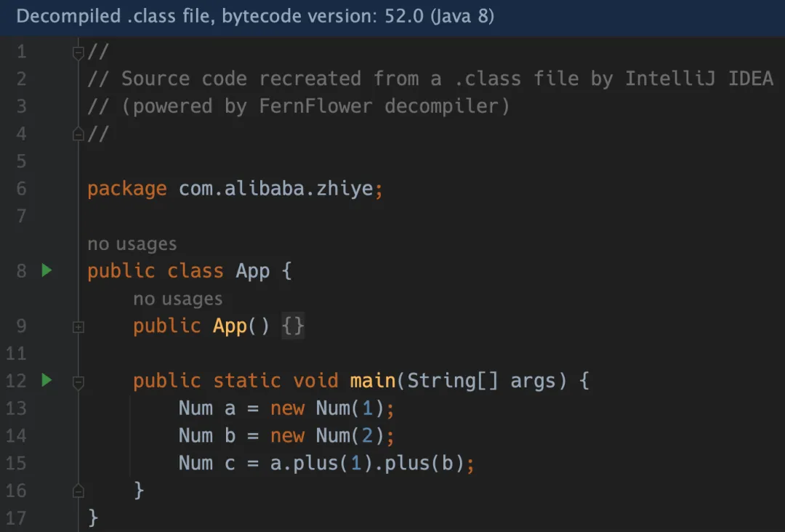Image resolution: width=785 pixels, height=532 pixels.
Task: Click the package keyword on line 6
Action: [127, 189]
